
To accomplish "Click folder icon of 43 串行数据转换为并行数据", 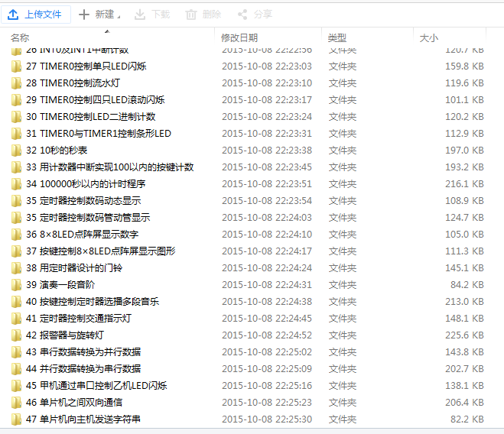I will pyautogui.click(x=16, y=352).
